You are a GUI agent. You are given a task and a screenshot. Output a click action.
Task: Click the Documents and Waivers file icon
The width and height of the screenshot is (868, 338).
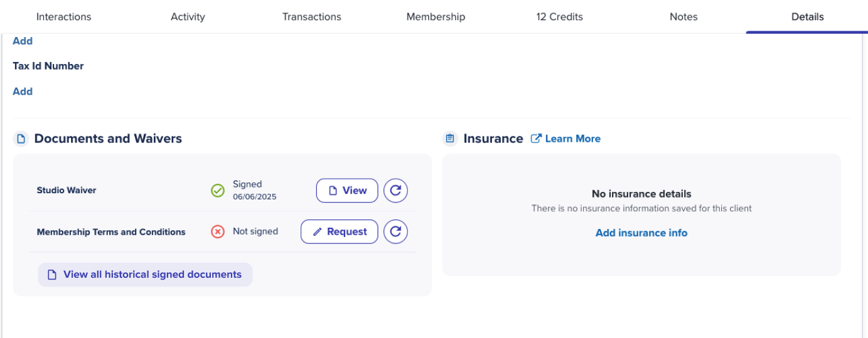pos(21,139)
